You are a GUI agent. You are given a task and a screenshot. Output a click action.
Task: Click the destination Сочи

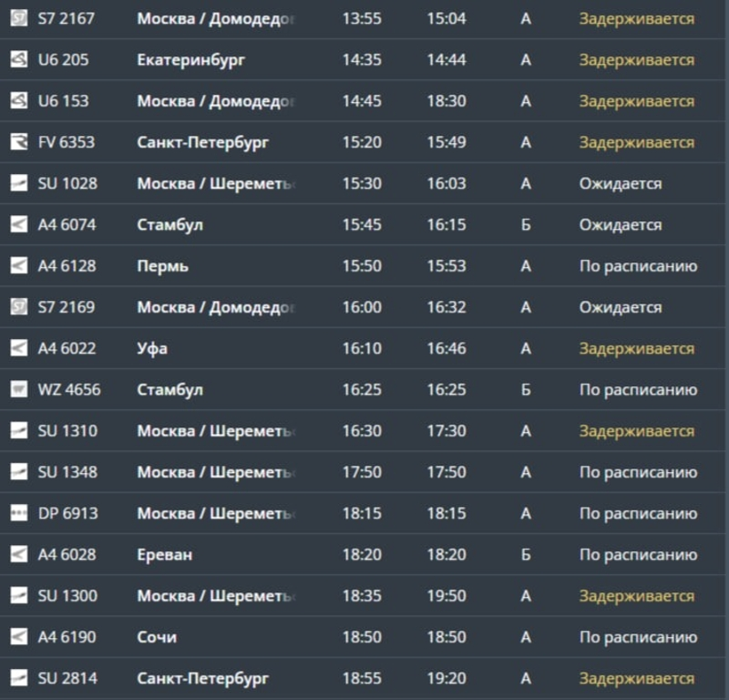157,637
